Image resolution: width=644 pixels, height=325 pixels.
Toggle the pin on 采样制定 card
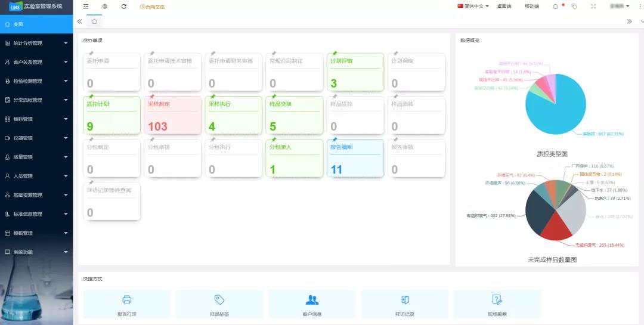[x=152, y=97]
